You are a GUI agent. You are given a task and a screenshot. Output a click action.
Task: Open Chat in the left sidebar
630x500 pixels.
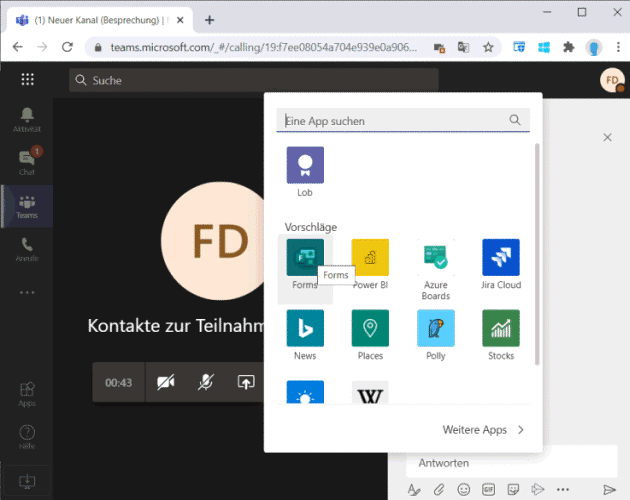pos(27,162)
